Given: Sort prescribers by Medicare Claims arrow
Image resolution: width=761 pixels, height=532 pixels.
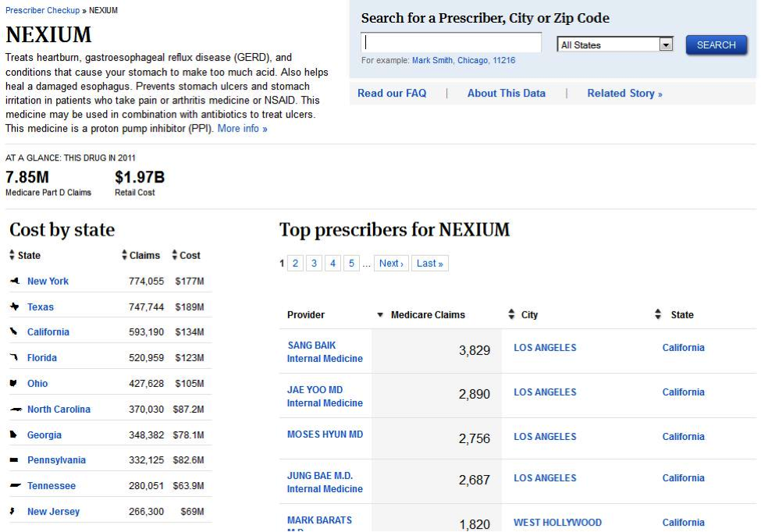Looking at the screenshot, I should (x=380, y=315).
